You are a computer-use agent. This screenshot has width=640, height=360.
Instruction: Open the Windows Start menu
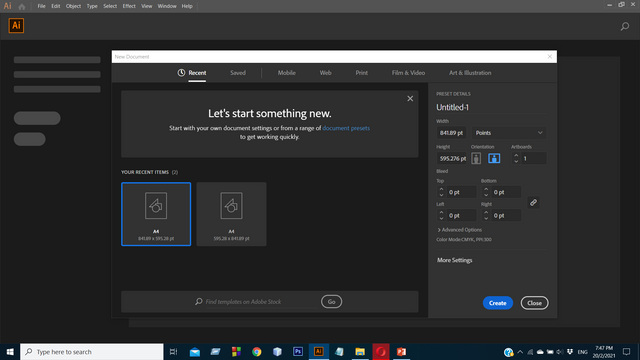(x=10, y=351)
